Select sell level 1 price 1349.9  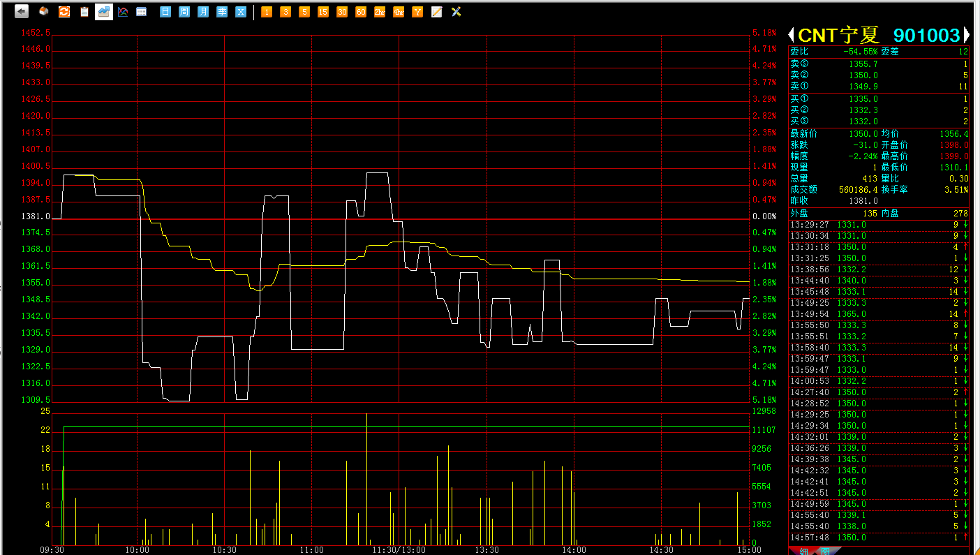tap(863, 87)
